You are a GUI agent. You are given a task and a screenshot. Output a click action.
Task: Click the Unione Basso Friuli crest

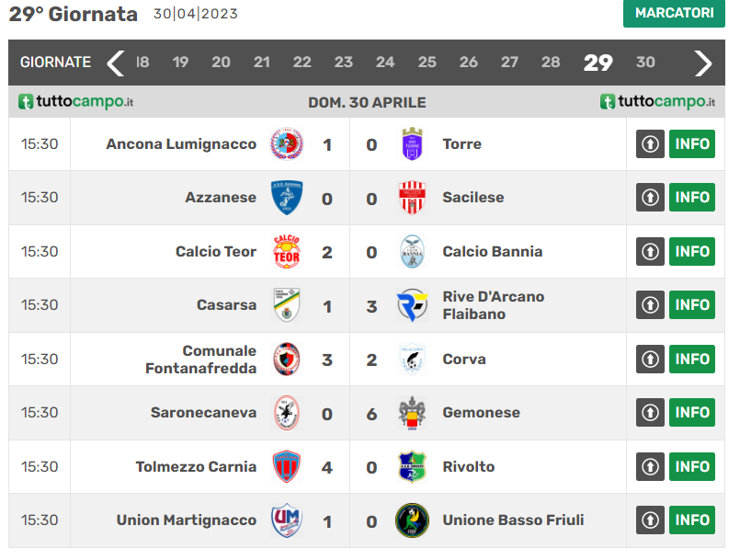pos(412,520)
